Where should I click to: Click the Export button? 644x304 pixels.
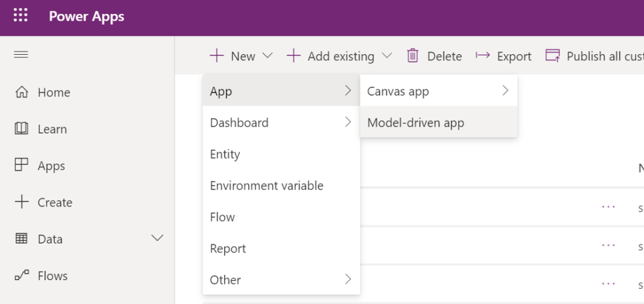(503, 56)
